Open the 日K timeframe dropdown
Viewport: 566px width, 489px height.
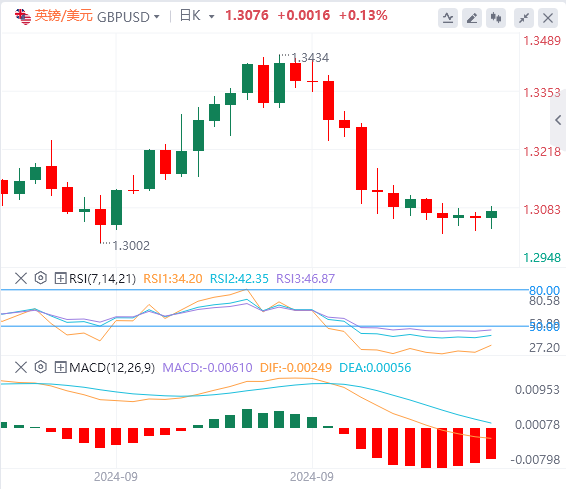[x=212, y=17]
